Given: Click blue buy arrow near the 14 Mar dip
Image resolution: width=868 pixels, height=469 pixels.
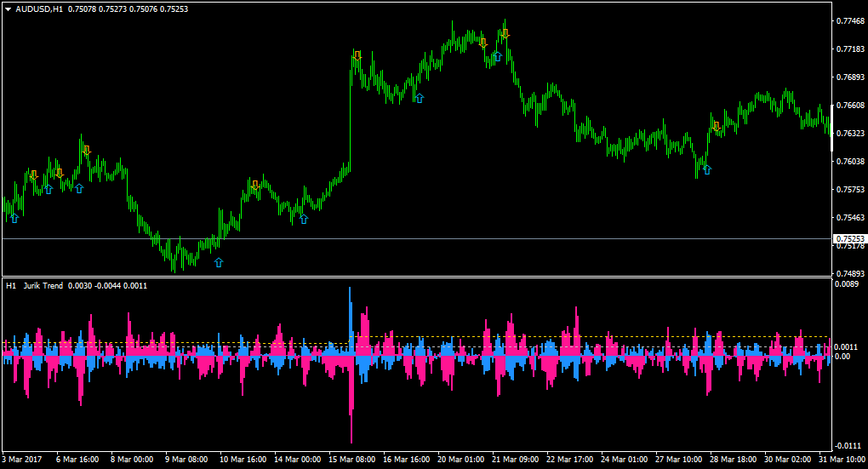Looking at the screenshot, I should coord(304,220).
